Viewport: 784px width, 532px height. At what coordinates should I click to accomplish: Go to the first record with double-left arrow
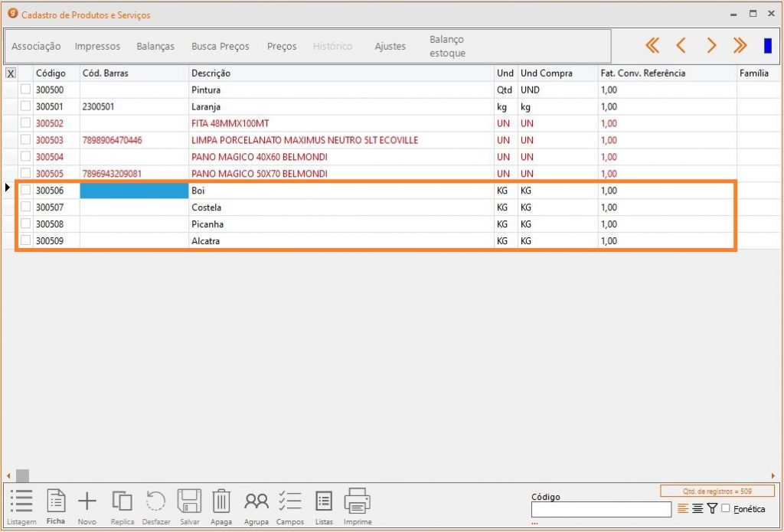coord(652,46)
